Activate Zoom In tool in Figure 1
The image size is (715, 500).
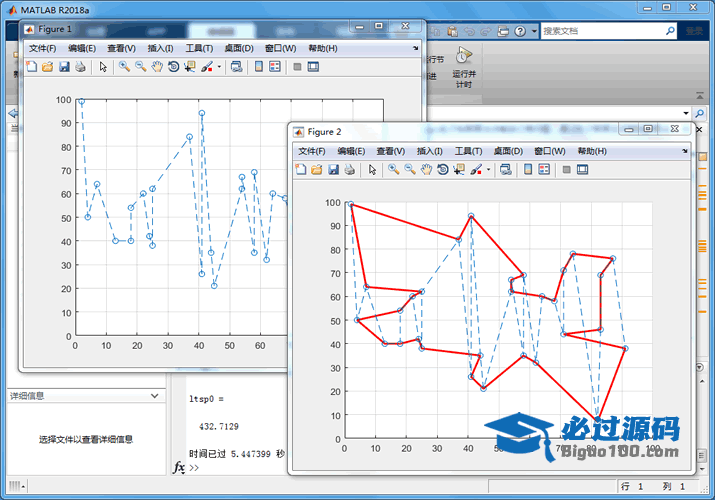click(124, 67)
